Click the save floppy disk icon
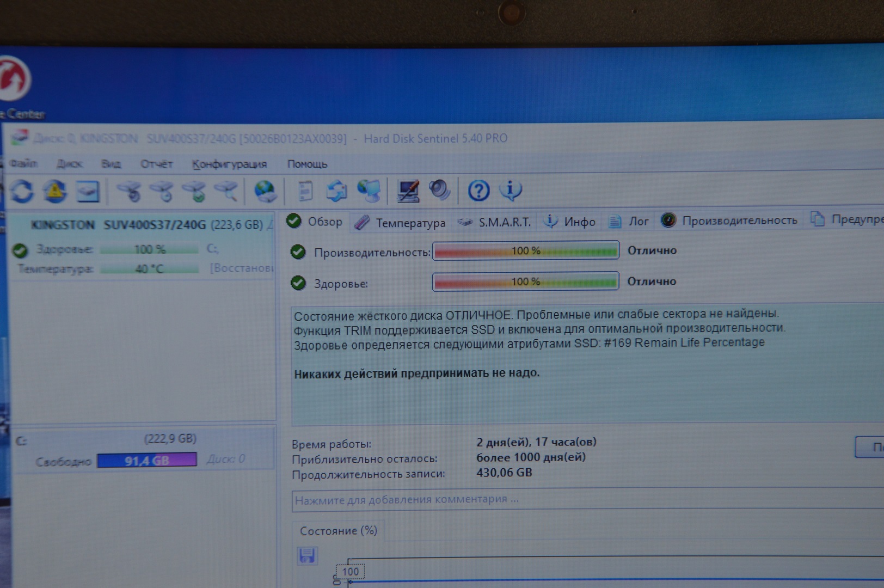The height and width of the screenshot is (588, 884). pyautogui.click(x=307, y=555)
